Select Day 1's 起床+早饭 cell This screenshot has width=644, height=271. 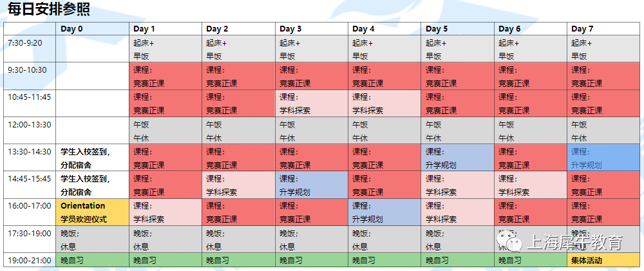pyautogui.click(x=166, y=49)
